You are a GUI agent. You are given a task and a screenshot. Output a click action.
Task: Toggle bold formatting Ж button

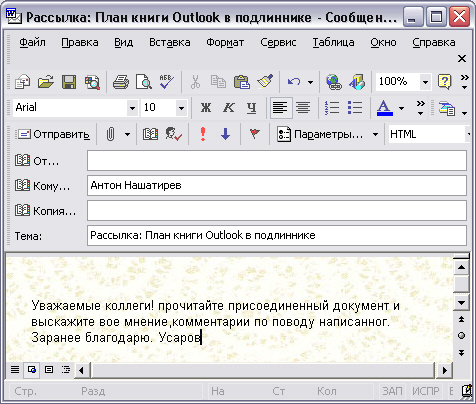(x=206, y=108)
